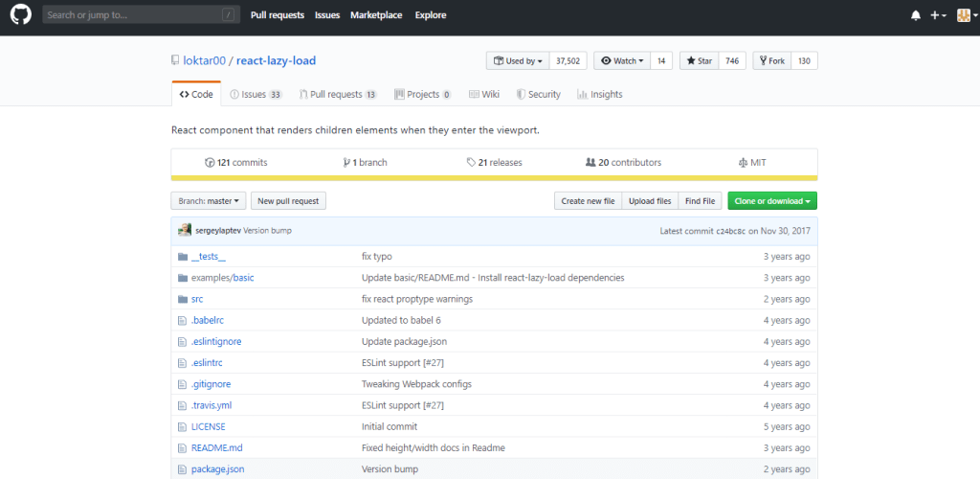Star the repository
Screen dimensions: 980x479
(700, 60)
